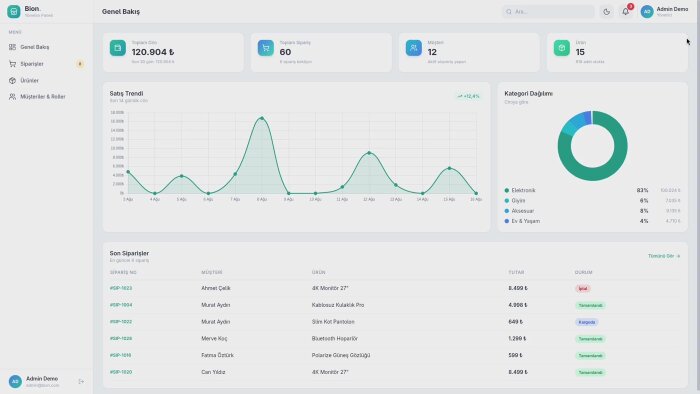
Task: Click the Son Siparişler section title
Action: [129, 253]
